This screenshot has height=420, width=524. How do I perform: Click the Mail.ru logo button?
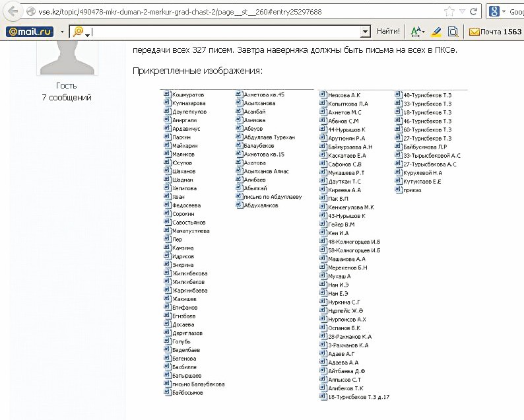click(x=30, y=32)
